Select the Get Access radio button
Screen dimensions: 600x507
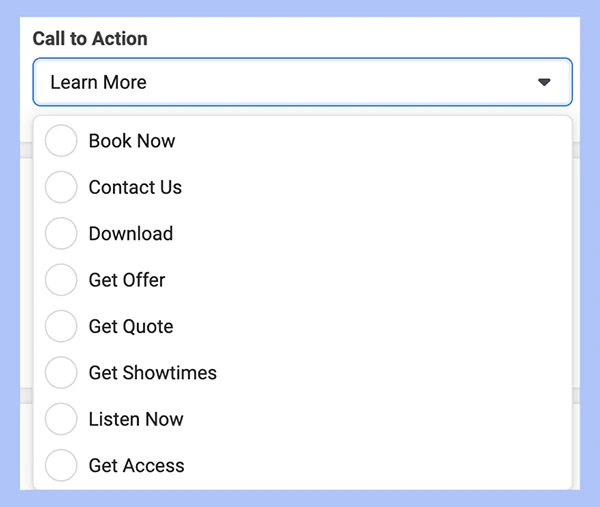click(61, 465)
